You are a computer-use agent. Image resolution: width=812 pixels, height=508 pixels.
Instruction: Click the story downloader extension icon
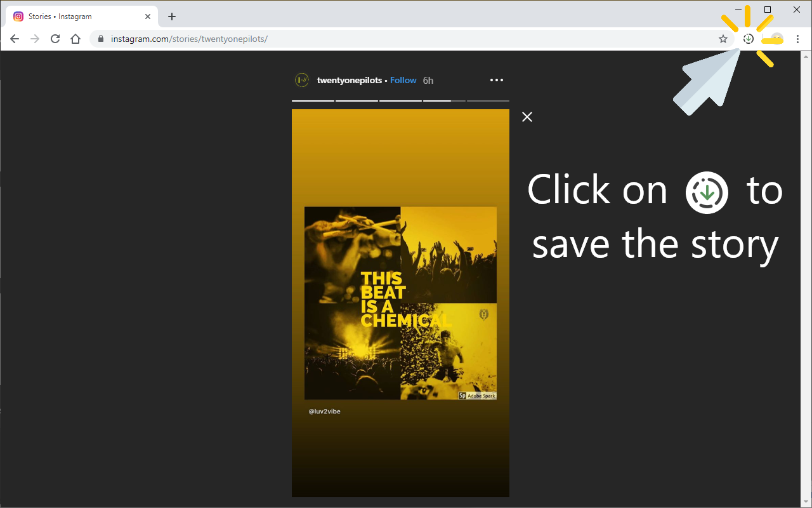(748, 38)
